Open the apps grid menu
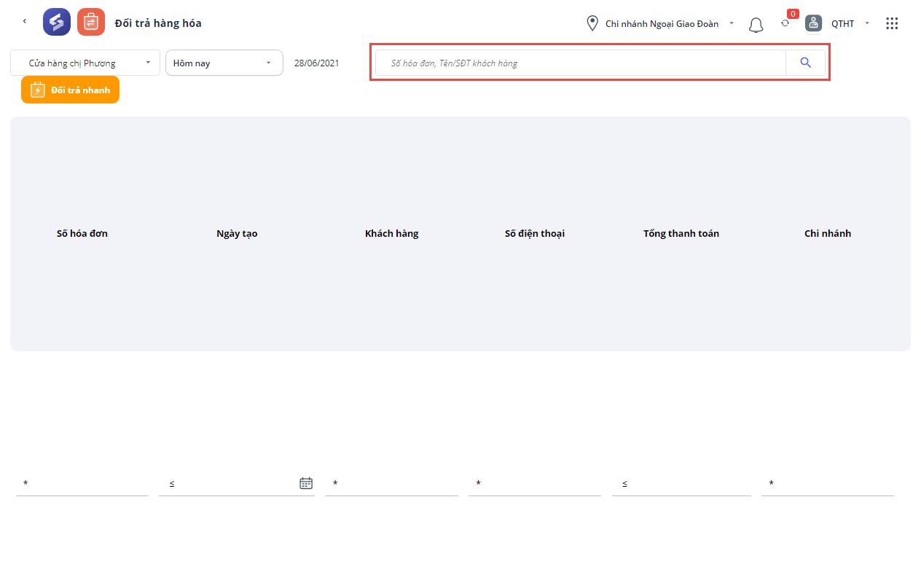 892,23
